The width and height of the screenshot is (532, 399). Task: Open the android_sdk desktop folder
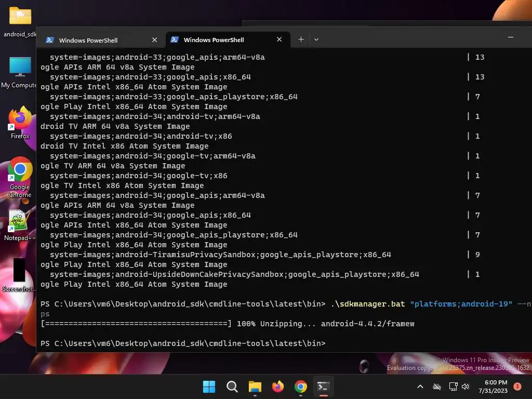(x=20, y=22)
